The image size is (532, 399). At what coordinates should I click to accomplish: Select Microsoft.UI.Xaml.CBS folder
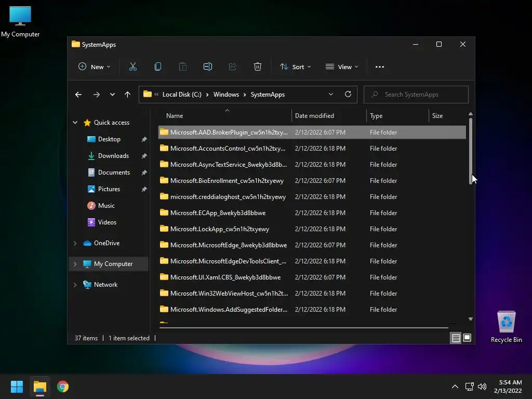(312, 277)
